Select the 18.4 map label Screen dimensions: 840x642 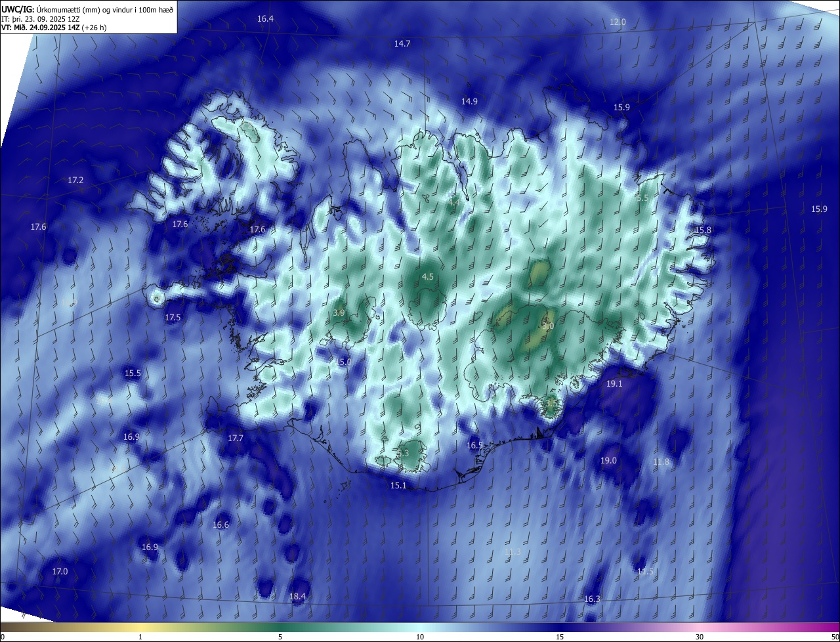(x=297, y=597)
